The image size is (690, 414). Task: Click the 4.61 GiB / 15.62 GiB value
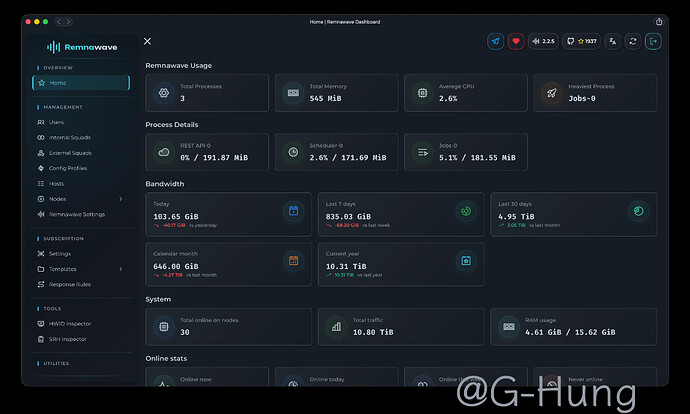pos(570,332)
